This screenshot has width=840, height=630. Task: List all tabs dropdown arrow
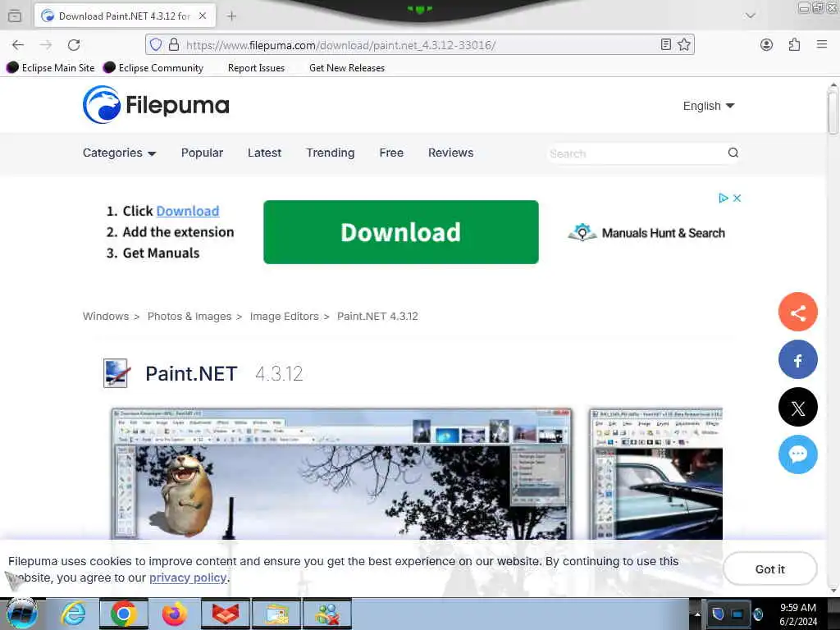[x=750, y=16]
